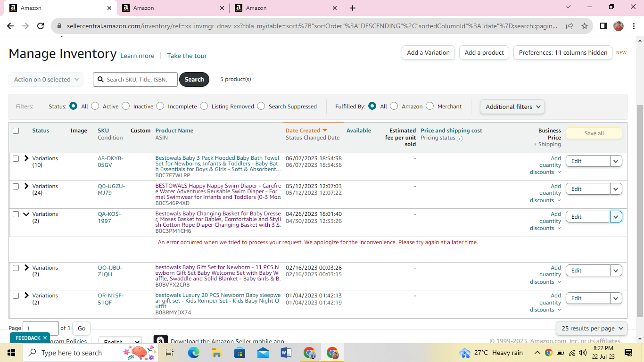This screenshot has width=644, height=362.
Task: Select the Inactive status radio button
Action: pos(125,106)
